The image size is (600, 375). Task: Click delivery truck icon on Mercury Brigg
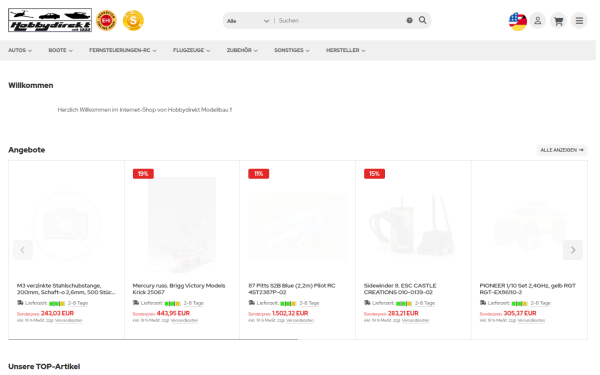coord(136,303)
